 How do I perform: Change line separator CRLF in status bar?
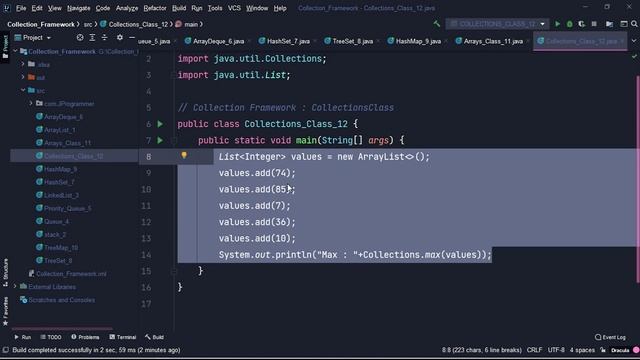click(534, 350)
